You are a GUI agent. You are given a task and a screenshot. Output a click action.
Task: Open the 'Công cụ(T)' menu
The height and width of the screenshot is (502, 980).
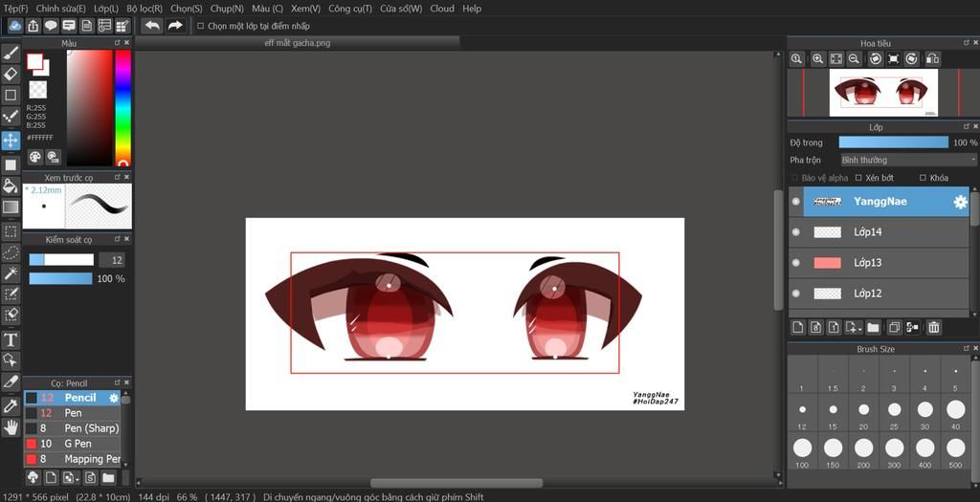point(350,9)
